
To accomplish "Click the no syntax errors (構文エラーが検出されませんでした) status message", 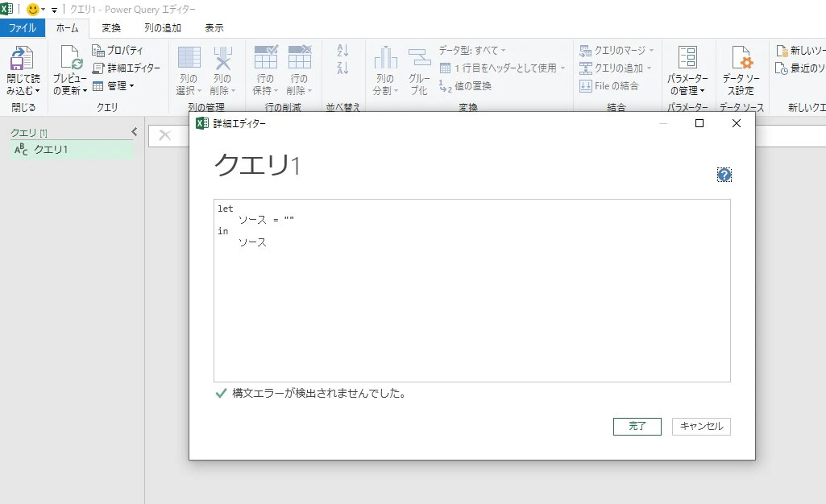I will 318,393.
